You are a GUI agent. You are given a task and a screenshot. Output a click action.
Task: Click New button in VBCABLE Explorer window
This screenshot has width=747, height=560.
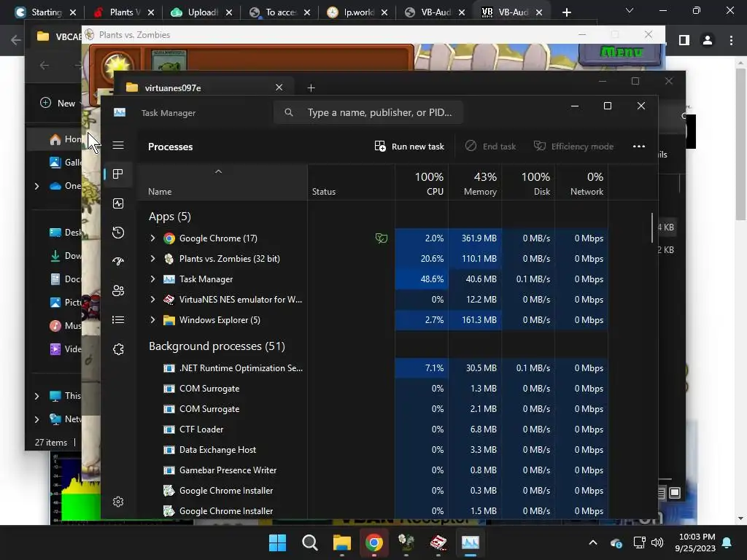pos(58,103)
